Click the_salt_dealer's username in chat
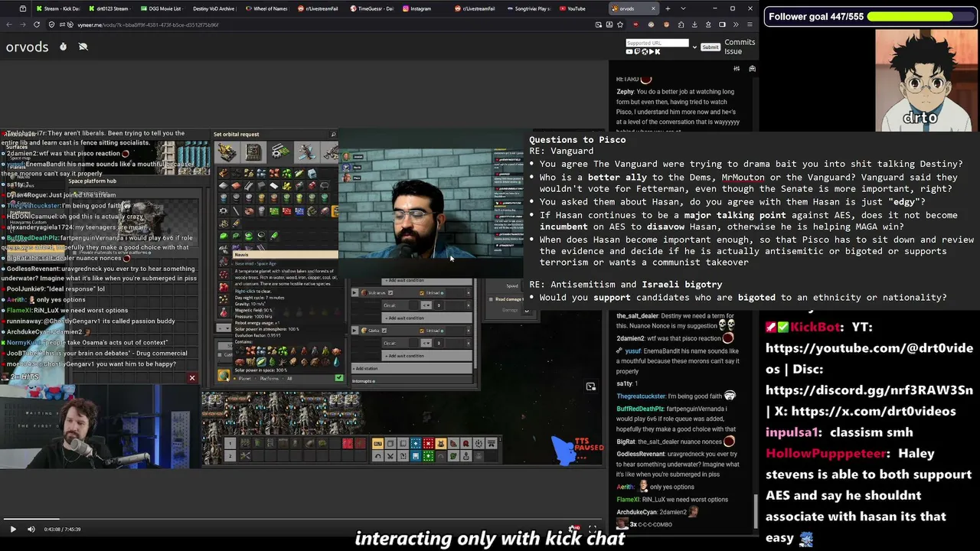The width and height of the screenshot is (980, 551). pos(637,316)
